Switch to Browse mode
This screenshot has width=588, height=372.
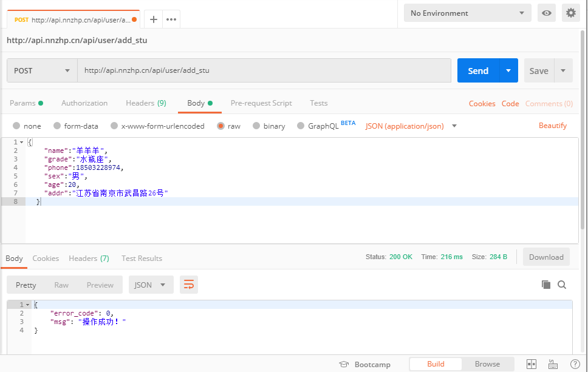click(487, 364)
